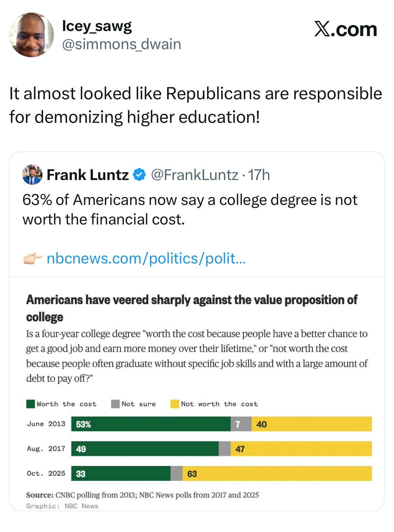Click the Frank Luntz display name

(88, 175)
